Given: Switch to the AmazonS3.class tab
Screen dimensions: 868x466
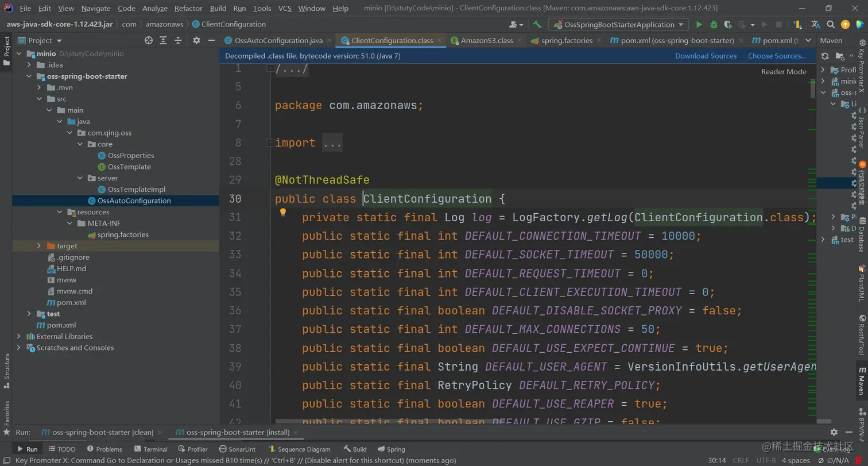Looking at the screenshot, I should coord(486,41).
